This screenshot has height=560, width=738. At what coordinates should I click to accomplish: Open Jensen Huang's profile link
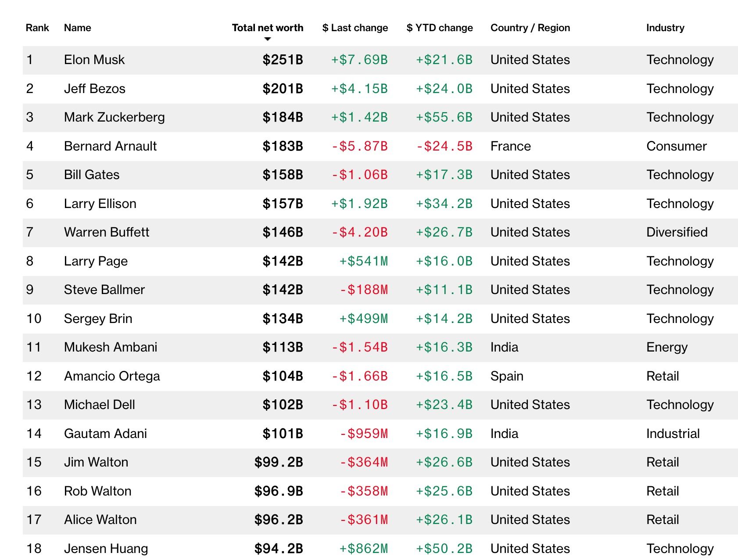106,549
